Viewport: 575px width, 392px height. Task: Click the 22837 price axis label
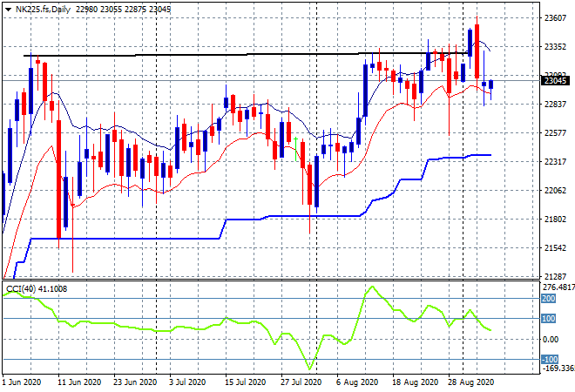point(556,105)
